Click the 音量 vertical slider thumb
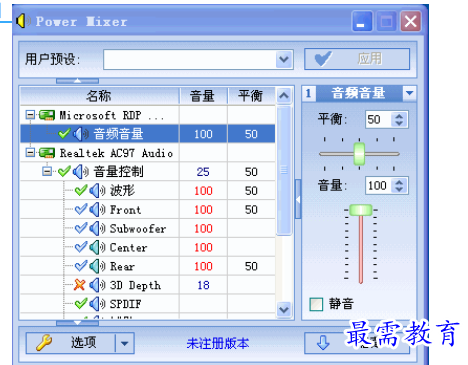Image resolution: width=468 pixels, height=365 pixels. [x=360, y=210]
